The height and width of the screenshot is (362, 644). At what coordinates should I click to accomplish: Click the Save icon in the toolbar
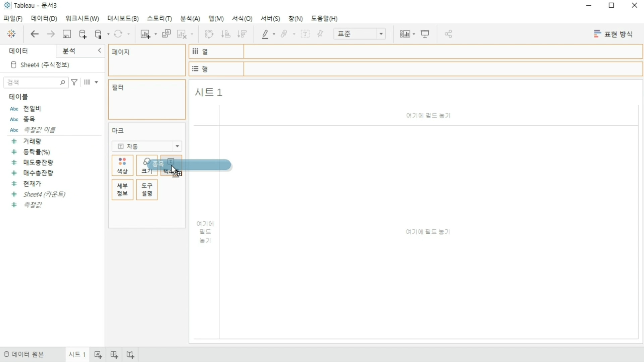(67, 34)
